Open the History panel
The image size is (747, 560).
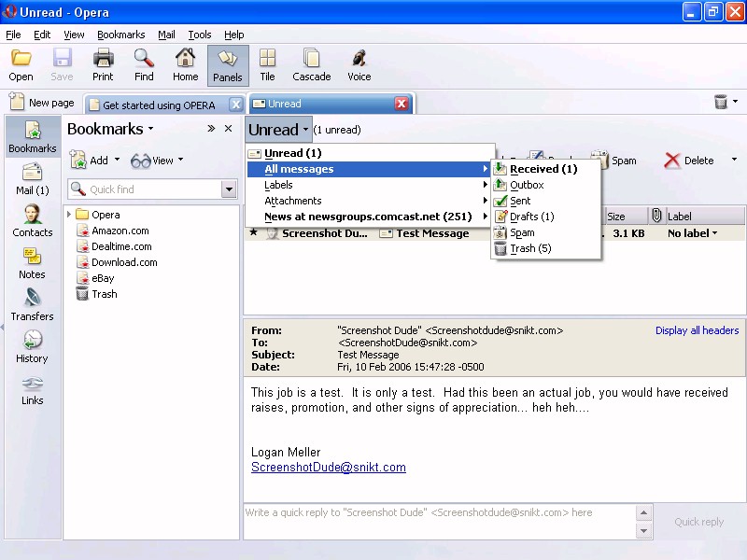[32, 346]
